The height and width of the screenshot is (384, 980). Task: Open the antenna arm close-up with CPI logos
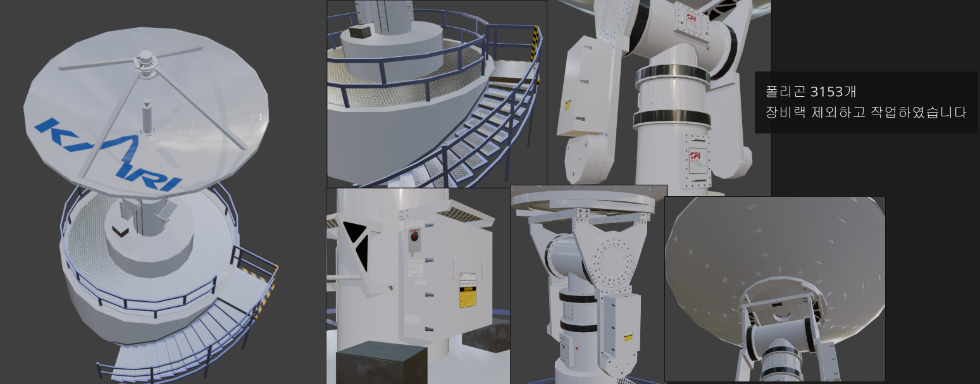(x=658, y=95)
